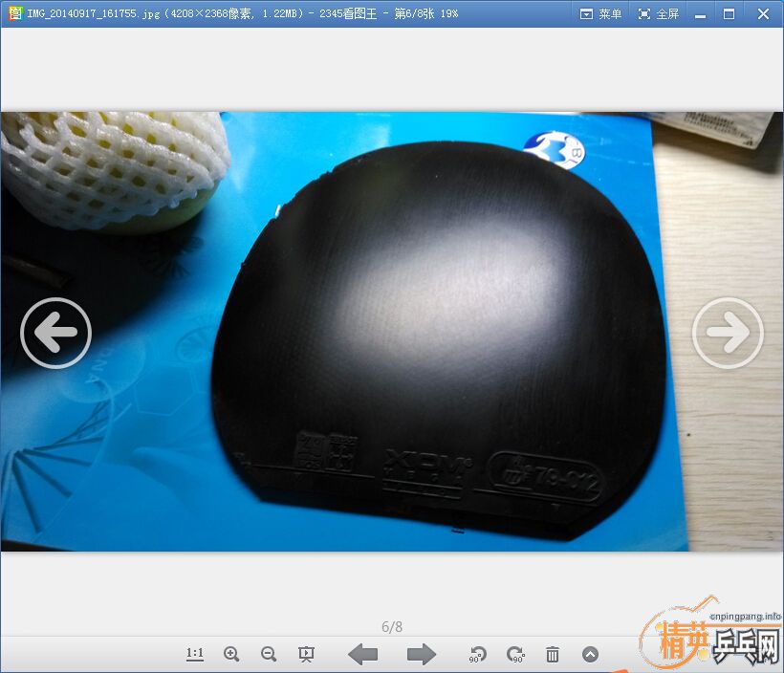The image size is (784, 673).
Task: Zoom in with the magnifier plus icon
Action: (x=231, y=654)
